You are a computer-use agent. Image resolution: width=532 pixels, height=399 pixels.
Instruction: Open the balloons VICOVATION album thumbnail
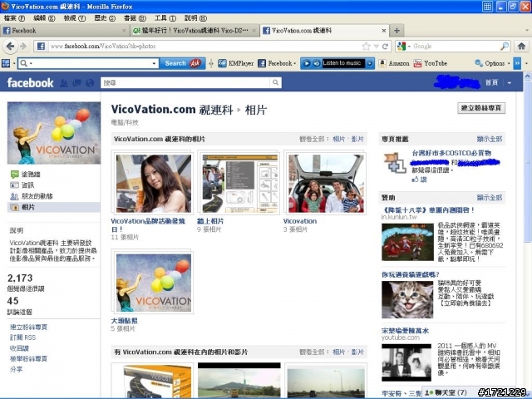pyautogui.click(x=154, y=283)
